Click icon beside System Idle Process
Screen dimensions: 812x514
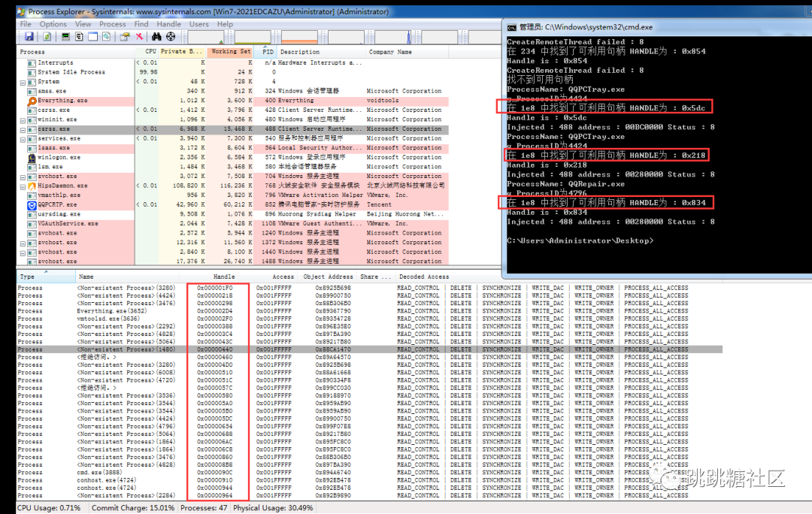[x=32, y=72]
